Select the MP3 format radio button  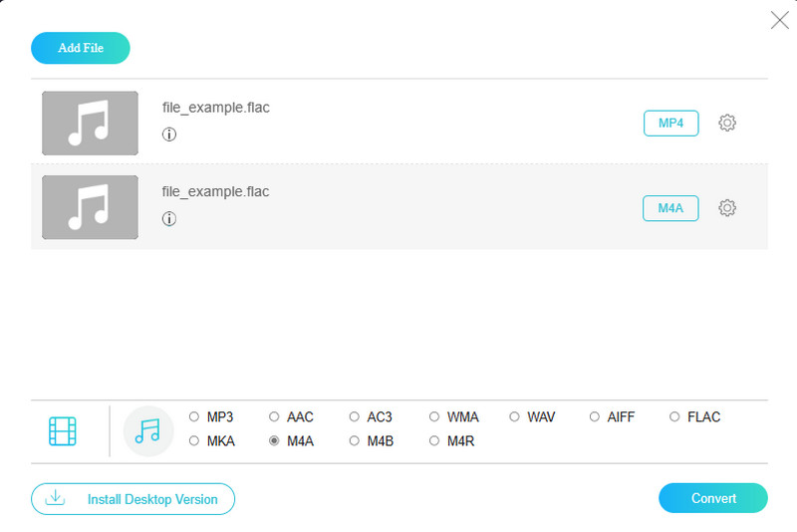pyautogui.click(x=194, y=417)
